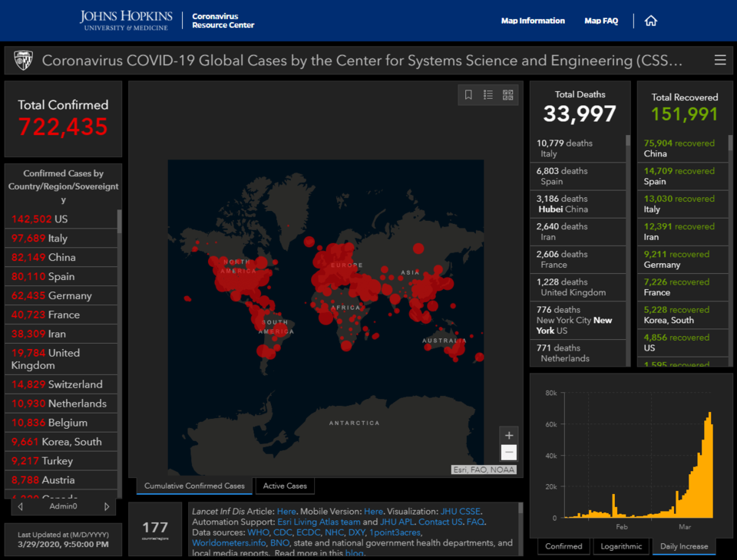Select the Confirmed chart tab
The height and width of the screenshot is (560, 737).
(x=563, y=546)
